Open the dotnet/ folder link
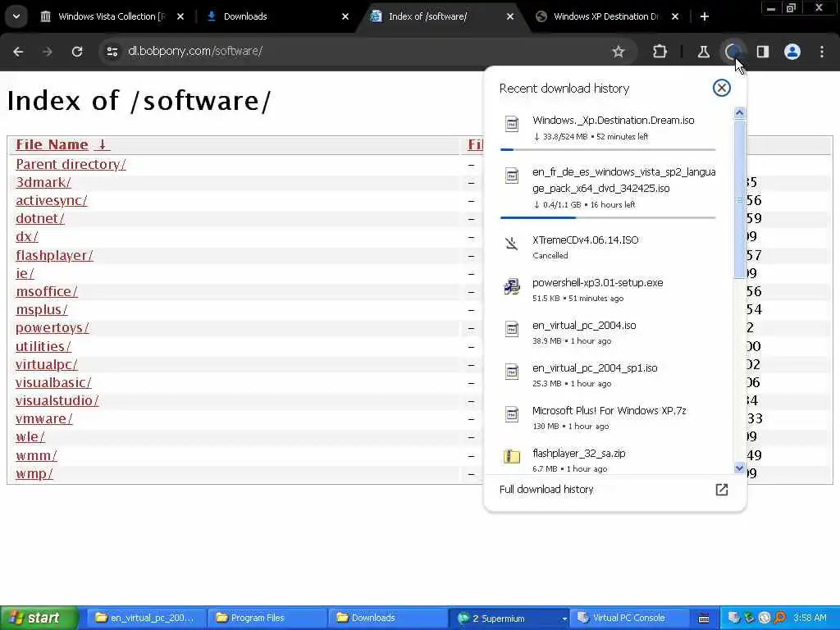This screenshot has height=630, width=840. 40,219
